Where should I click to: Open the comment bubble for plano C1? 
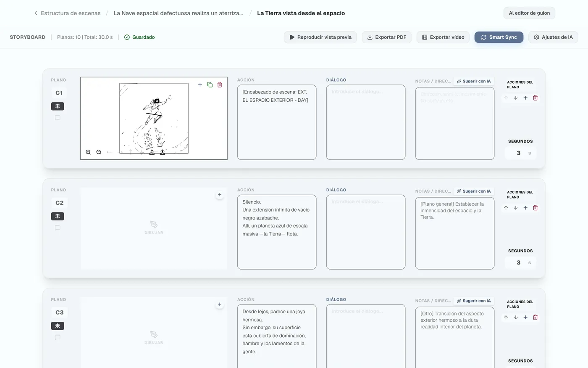click(58, 118)
